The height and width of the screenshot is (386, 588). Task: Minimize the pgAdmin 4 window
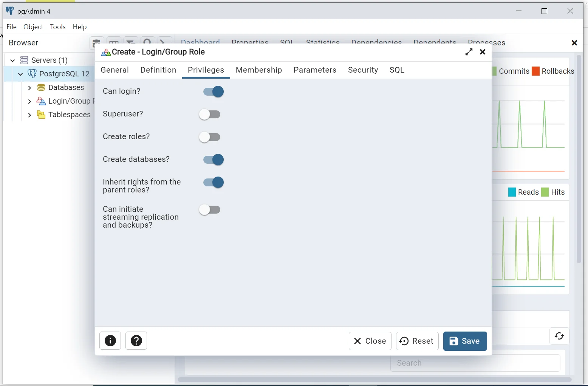pyautogui.click(x=519, y=11)
